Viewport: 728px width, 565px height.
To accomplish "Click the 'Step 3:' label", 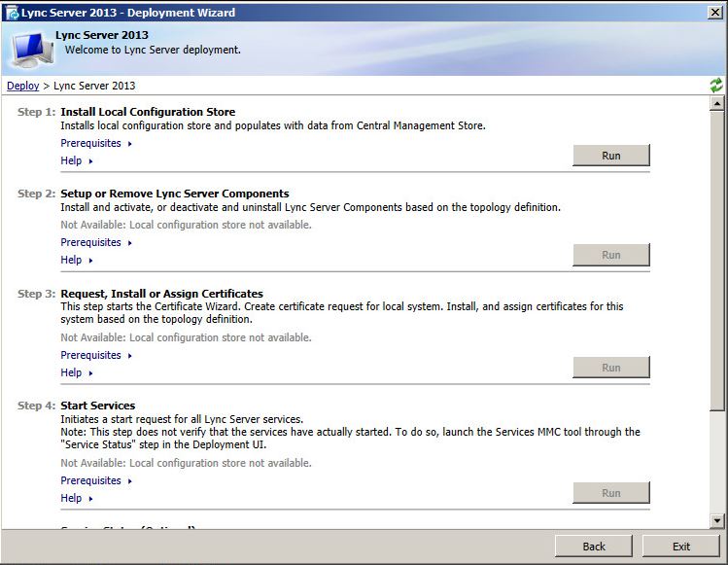I will 36,294.
